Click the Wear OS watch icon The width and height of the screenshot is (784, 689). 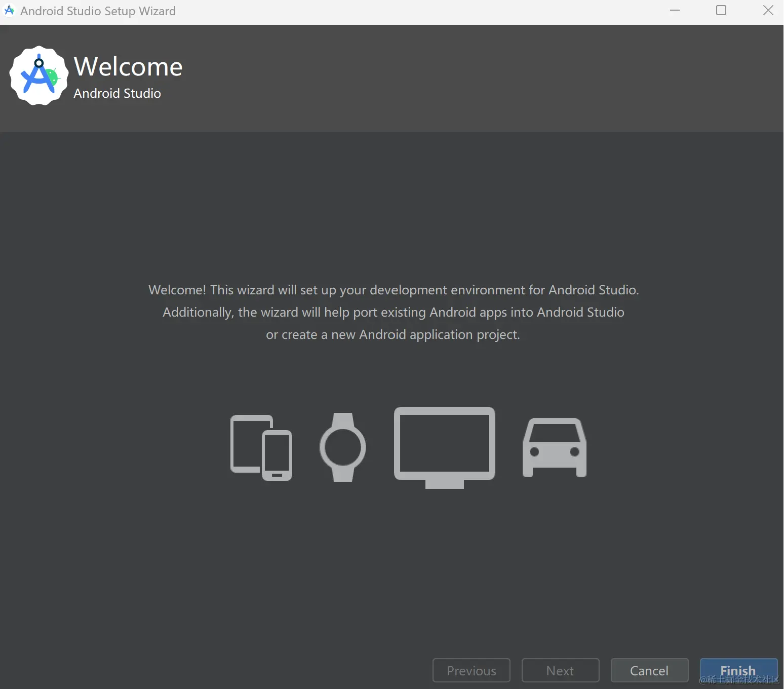click(343, 447)
